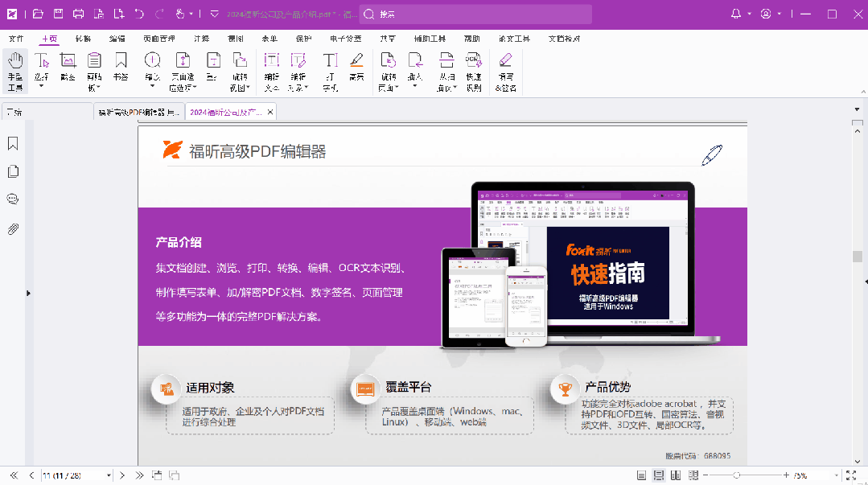Click the Bookmark ribbon button

(x=121, y=67)
